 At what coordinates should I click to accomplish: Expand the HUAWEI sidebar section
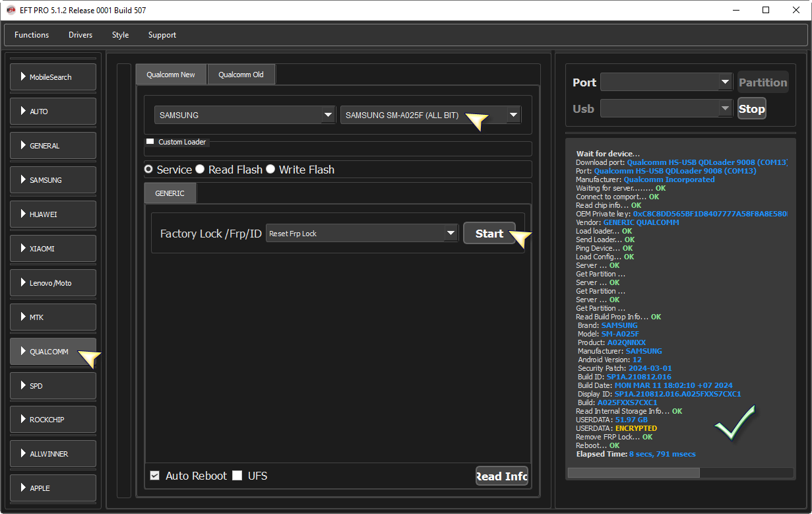(x=53, y=214)
